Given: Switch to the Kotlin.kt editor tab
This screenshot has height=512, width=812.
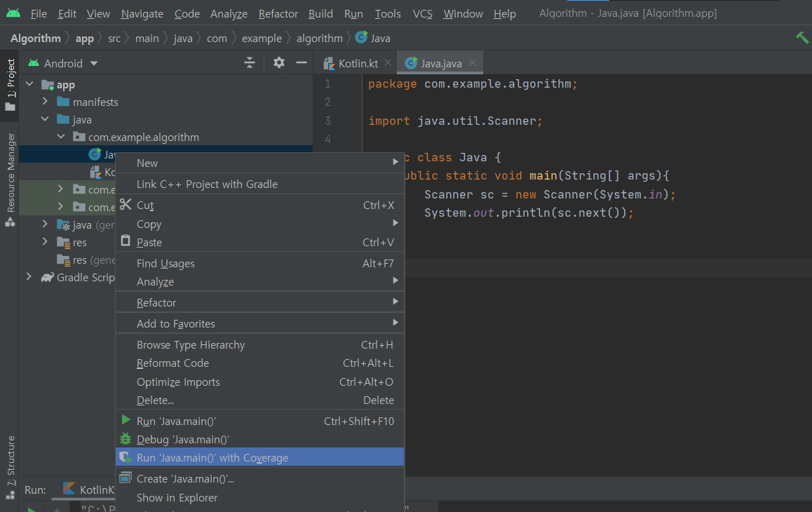Looking at the screenshot, I should tap(358, 63).
